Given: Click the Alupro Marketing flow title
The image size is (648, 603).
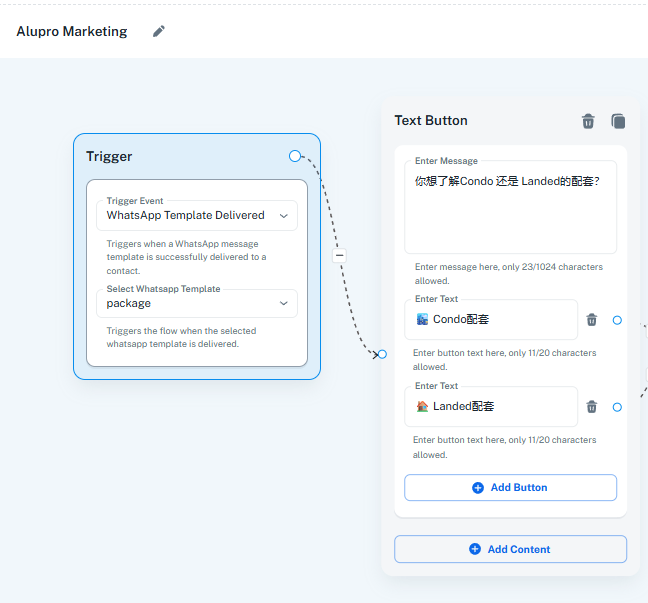Looking at the screenshot, I should [72, 31].
